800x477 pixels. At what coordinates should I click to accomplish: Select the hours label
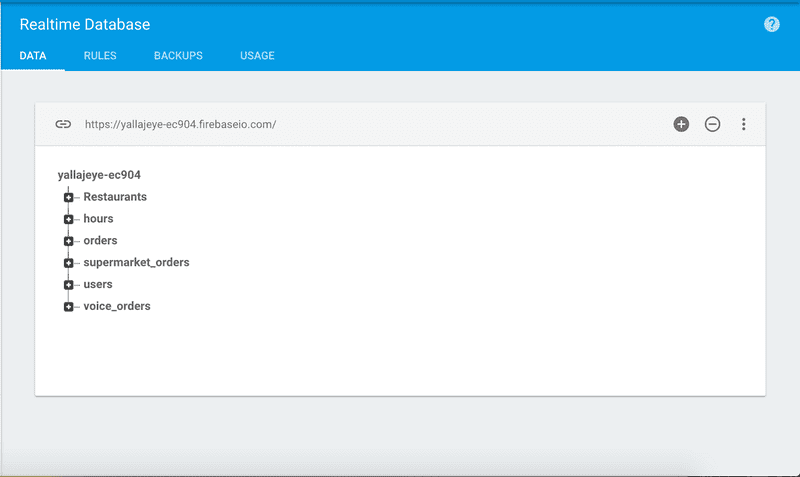98,218
